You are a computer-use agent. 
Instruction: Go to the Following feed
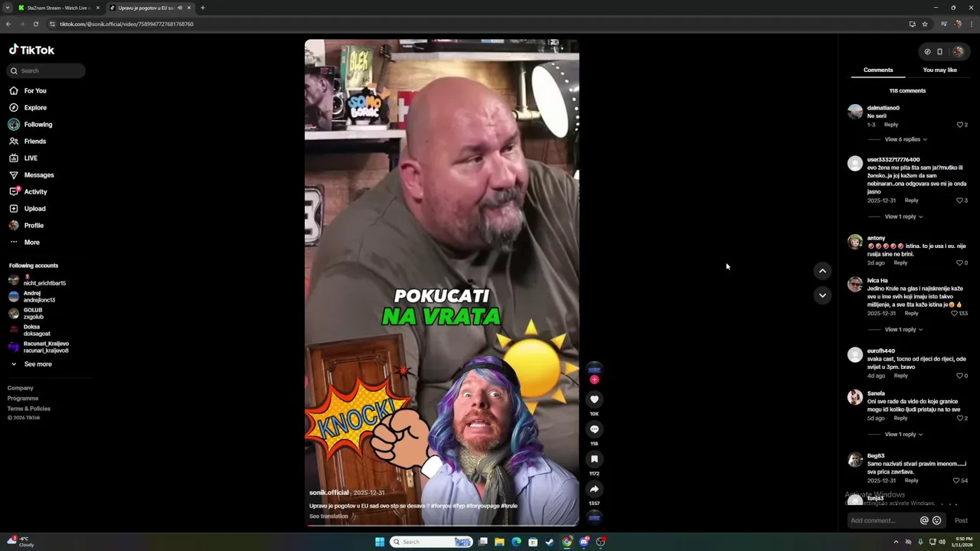tap(38, 125)
